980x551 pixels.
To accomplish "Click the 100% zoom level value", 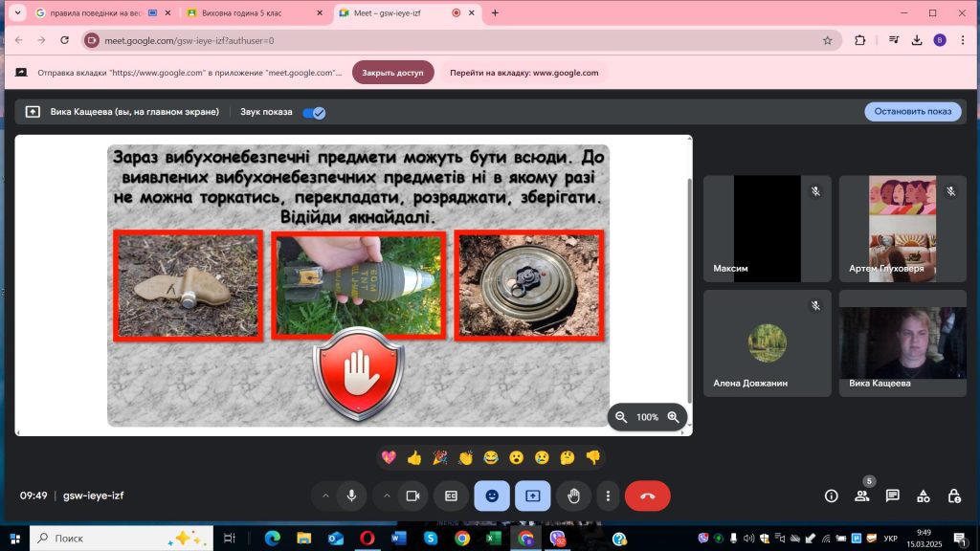I will [x=647, y=417].
